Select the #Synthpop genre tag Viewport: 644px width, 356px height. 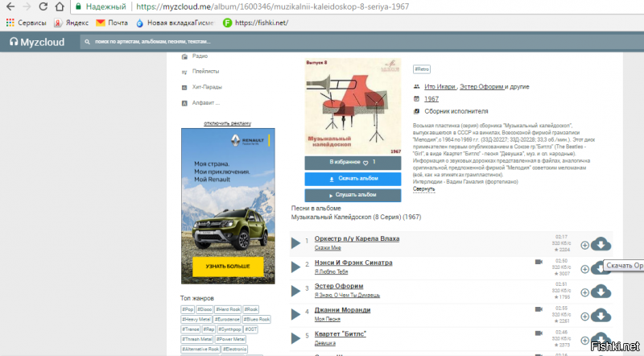229,329
